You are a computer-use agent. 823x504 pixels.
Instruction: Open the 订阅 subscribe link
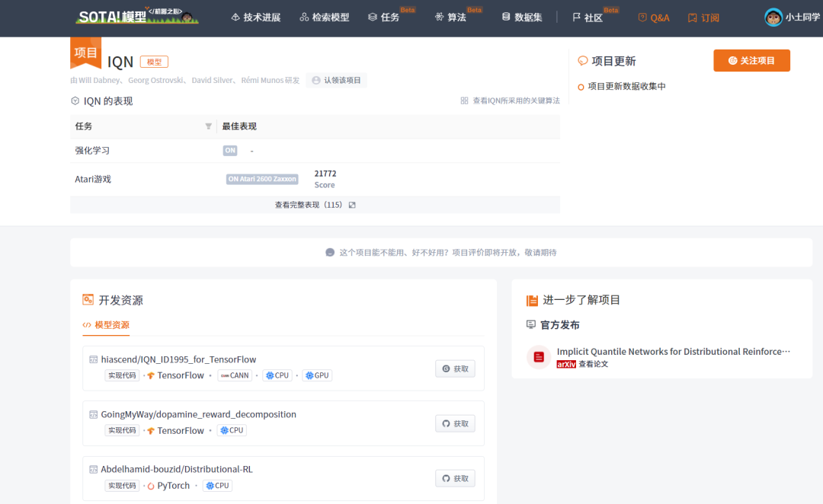pyautogui.click(x=703, y=18)
